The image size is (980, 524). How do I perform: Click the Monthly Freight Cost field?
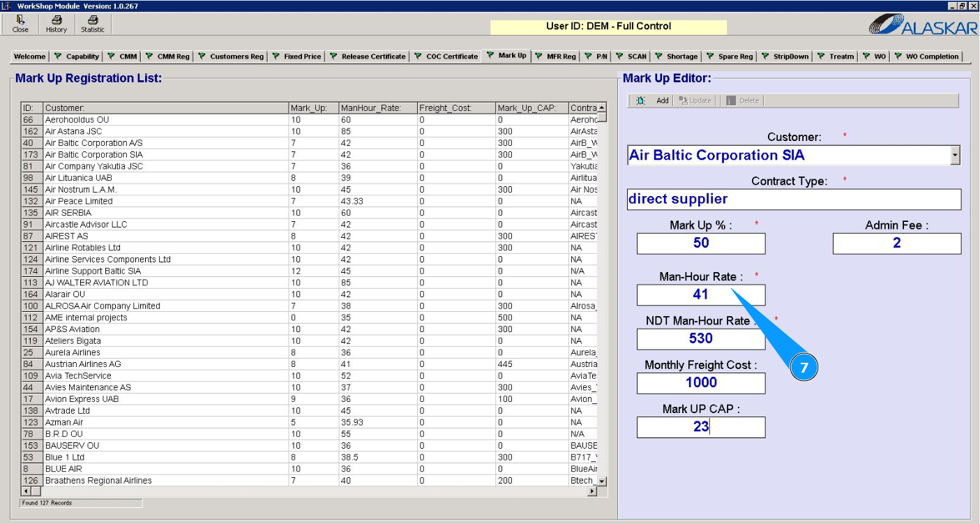pos(700,383)
